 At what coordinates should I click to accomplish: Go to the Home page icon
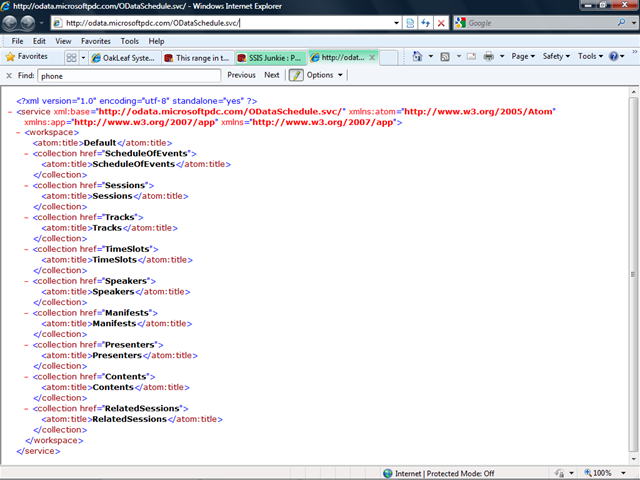coord(417,56)
